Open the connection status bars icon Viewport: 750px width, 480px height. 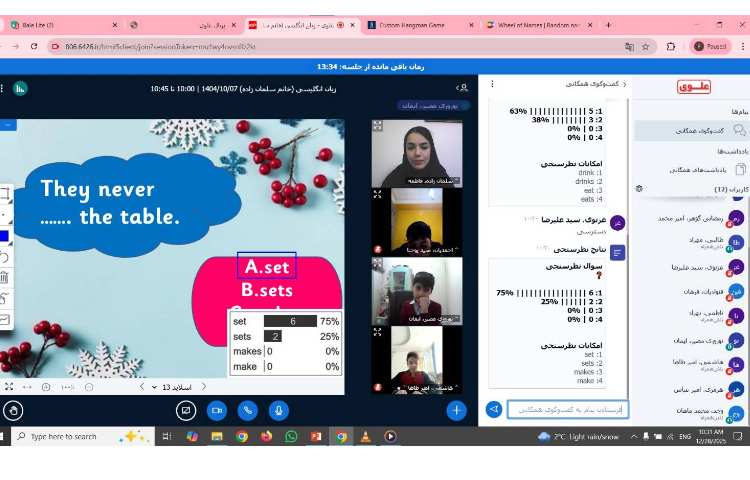coord(20,88)
